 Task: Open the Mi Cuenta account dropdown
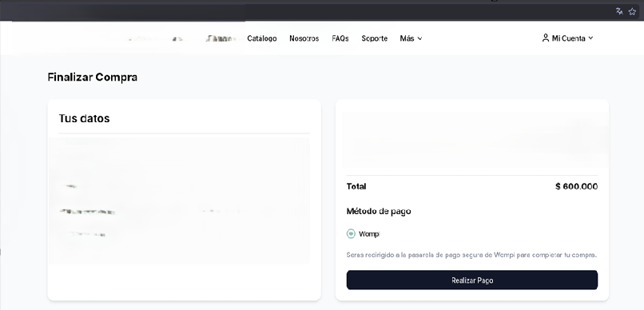(x=568, y=38)
